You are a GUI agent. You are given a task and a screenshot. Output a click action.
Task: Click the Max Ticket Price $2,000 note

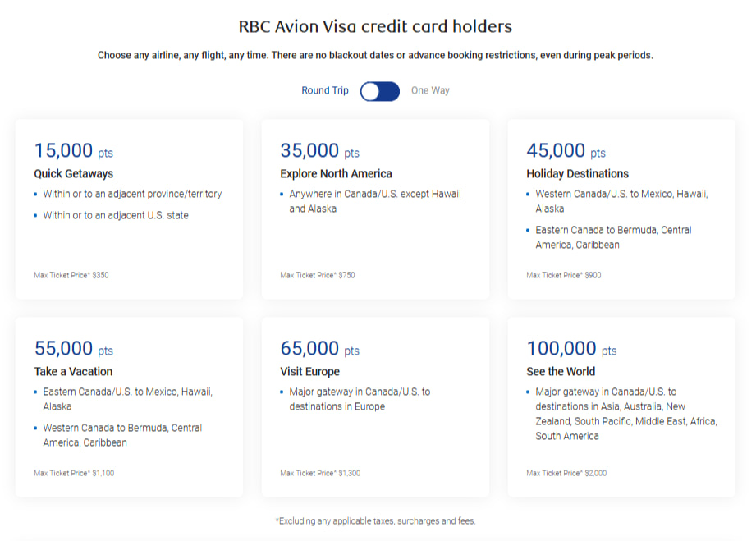pos(566,474)
